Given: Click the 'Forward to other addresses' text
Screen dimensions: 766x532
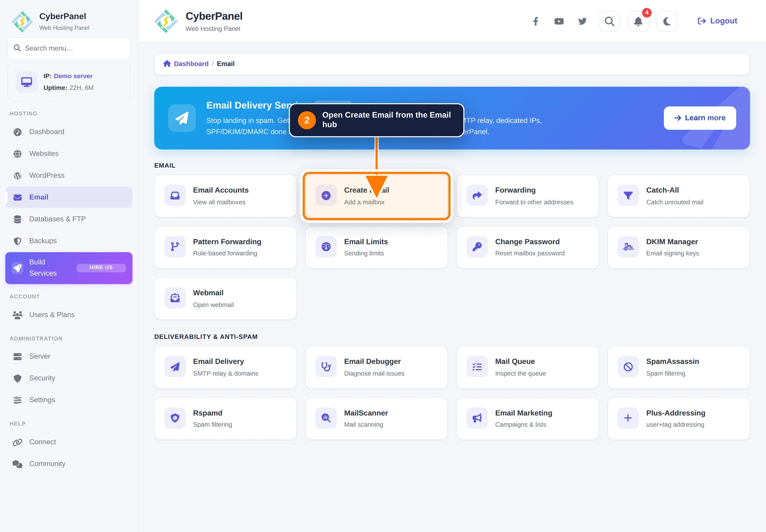Looking at the screenshot, I should (x=534, y=202).
